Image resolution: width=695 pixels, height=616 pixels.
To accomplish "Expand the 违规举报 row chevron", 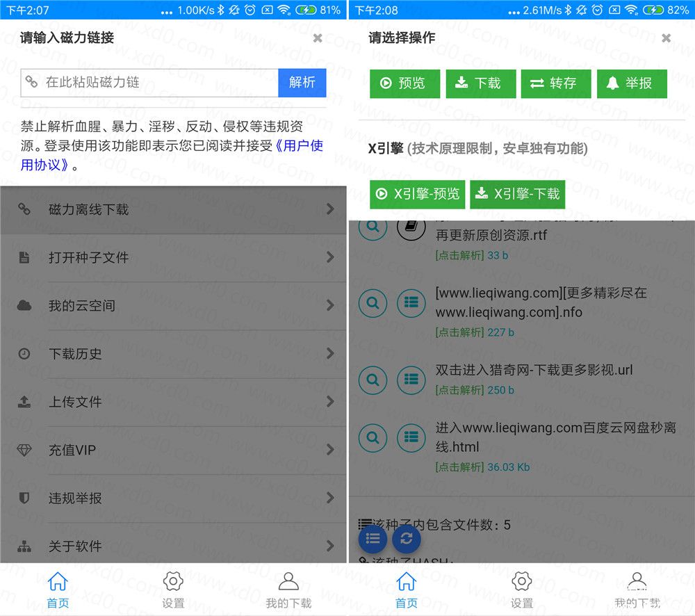I will pos(330,498).
